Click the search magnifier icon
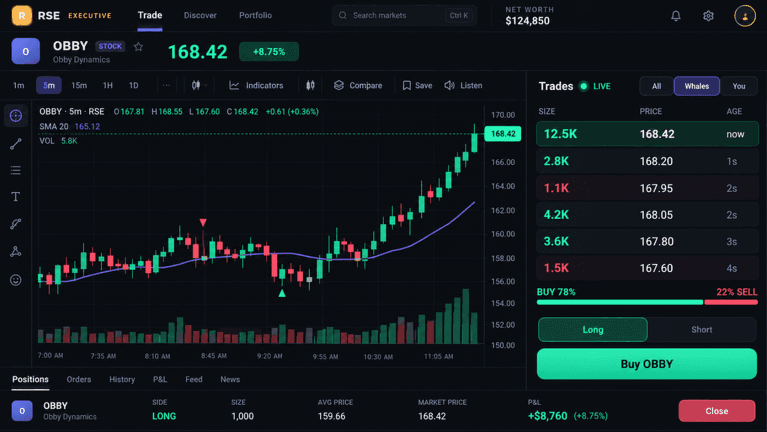The image size is (767, 432). [x=343, y=15]
